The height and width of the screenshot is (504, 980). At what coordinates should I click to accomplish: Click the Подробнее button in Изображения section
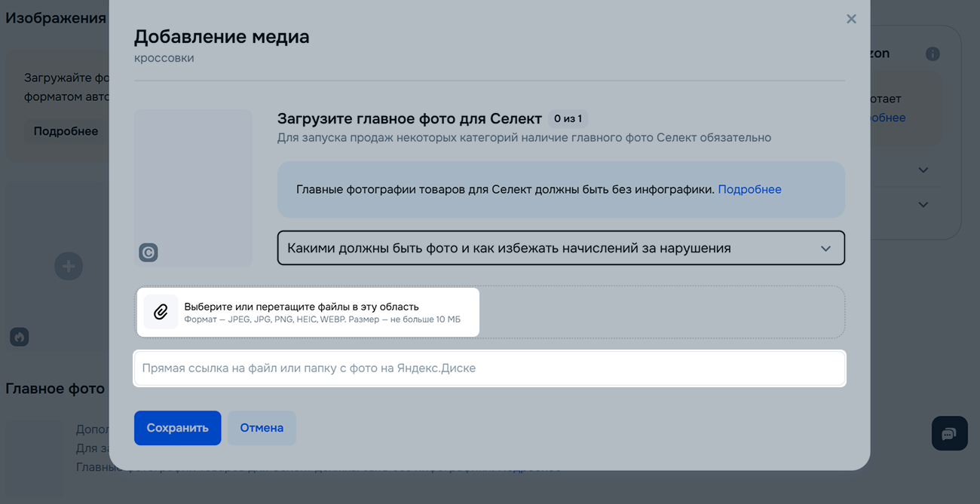[66, 131]
